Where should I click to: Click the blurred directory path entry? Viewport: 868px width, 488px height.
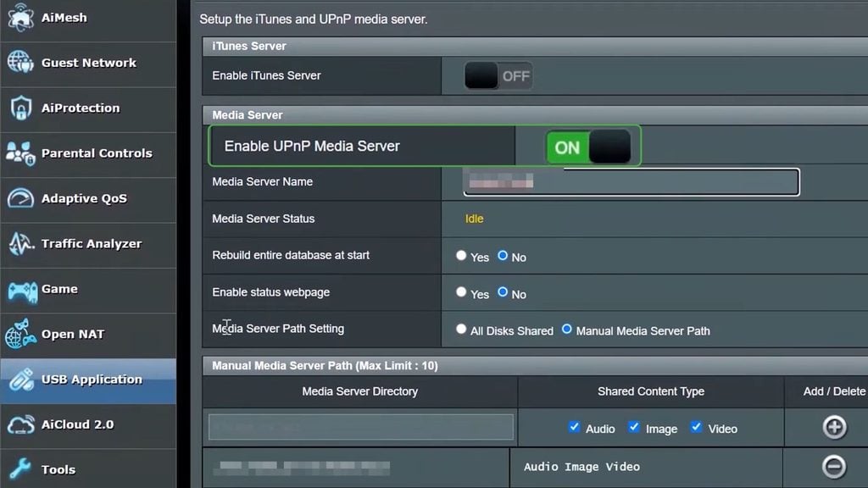(x=302, y=468)
